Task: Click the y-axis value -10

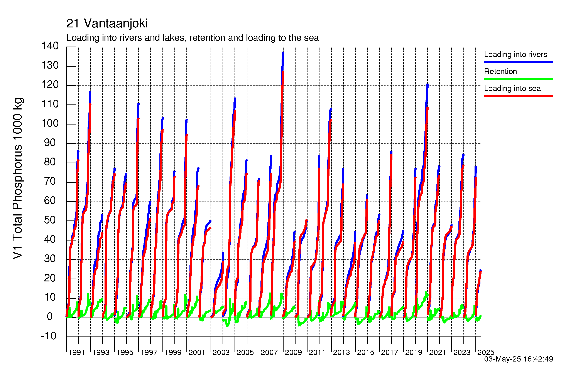Action: (x=49, y=336)
